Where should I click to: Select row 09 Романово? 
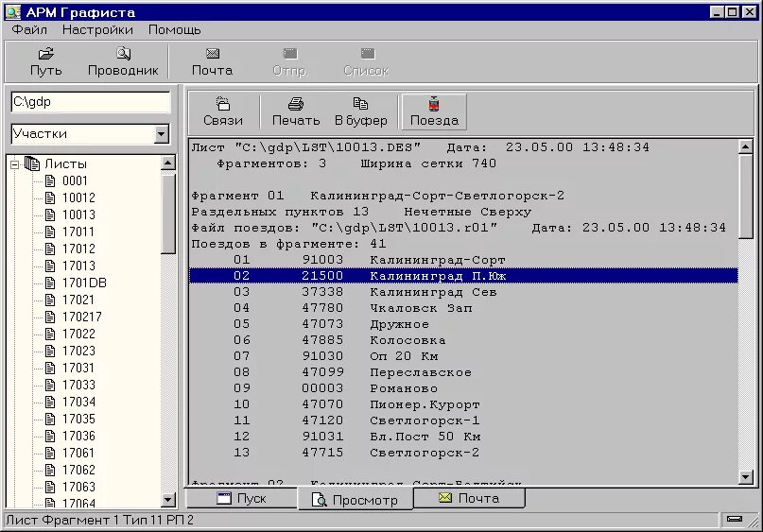point(463,388)
